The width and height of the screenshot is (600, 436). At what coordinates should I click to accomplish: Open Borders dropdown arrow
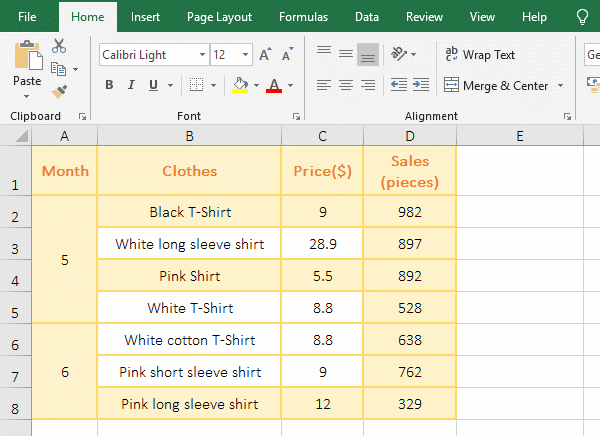pyautogui.click(x=214, y=85)
